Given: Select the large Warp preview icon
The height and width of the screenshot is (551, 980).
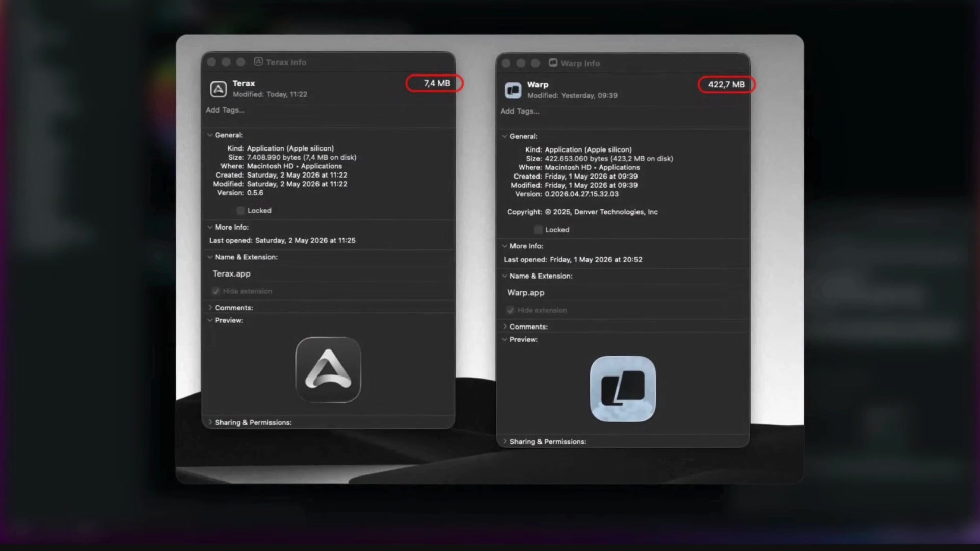Looking at the screenshot, I should (623, 389).
